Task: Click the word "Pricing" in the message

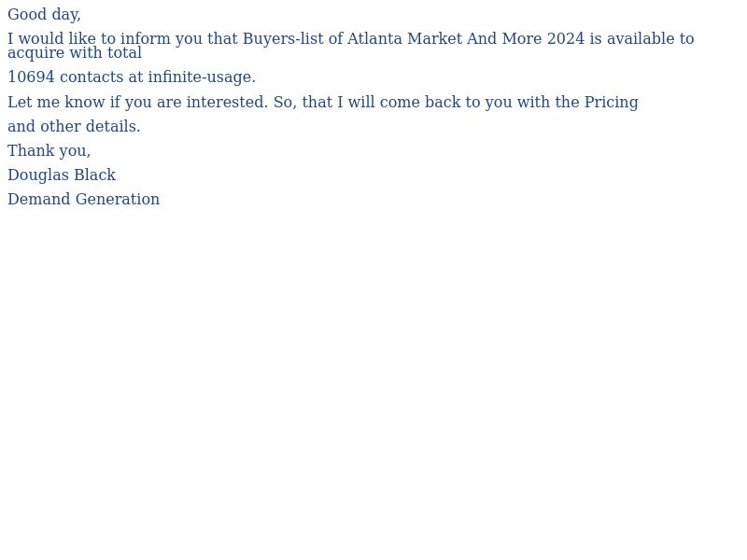Action: [611, 103]
